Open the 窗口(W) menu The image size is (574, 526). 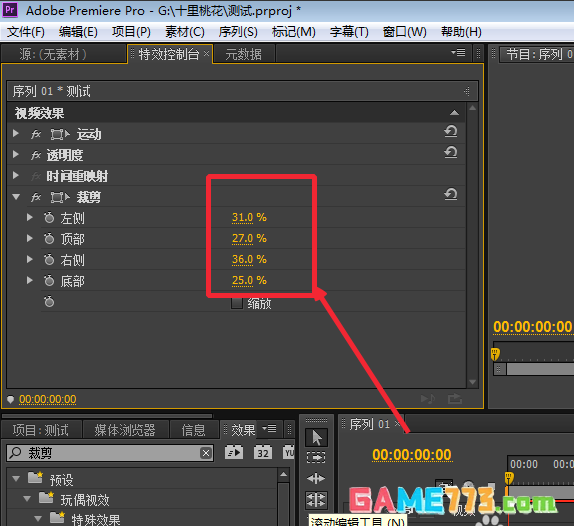(405, 32)
